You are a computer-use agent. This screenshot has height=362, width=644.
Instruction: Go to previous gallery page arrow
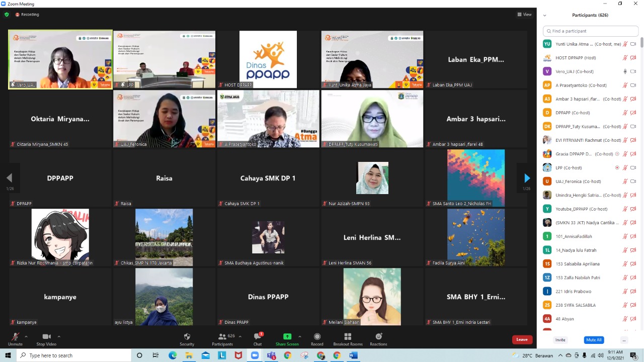pos(9,178)
